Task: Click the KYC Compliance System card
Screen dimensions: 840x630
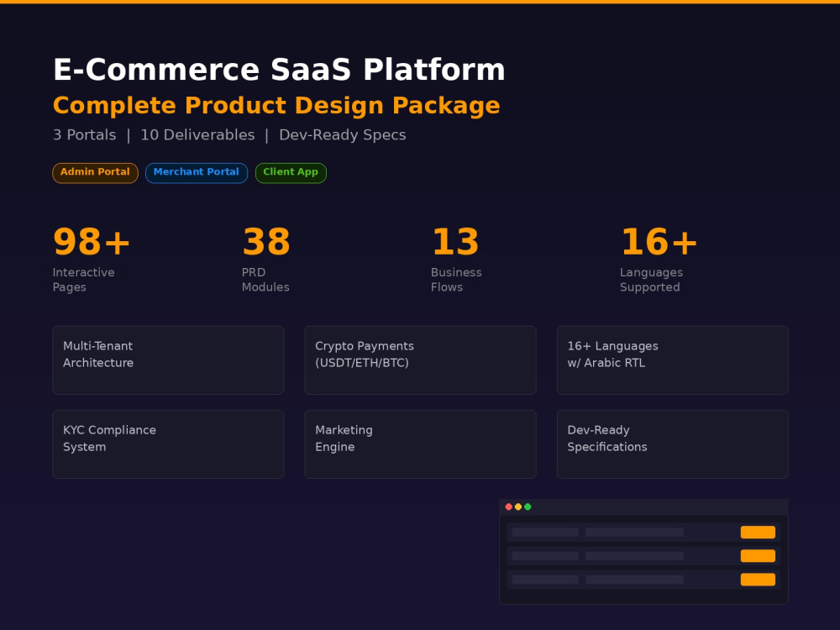Action: point(168,444)
